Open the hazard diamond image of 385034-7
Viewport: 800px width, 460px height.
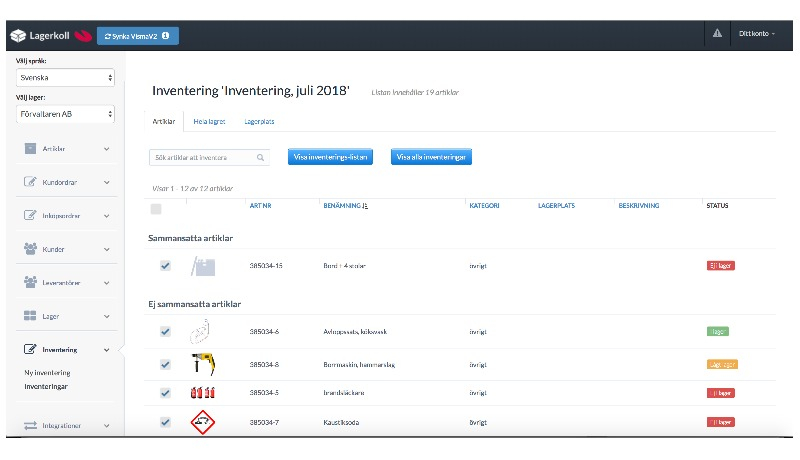tap(203, 422)
